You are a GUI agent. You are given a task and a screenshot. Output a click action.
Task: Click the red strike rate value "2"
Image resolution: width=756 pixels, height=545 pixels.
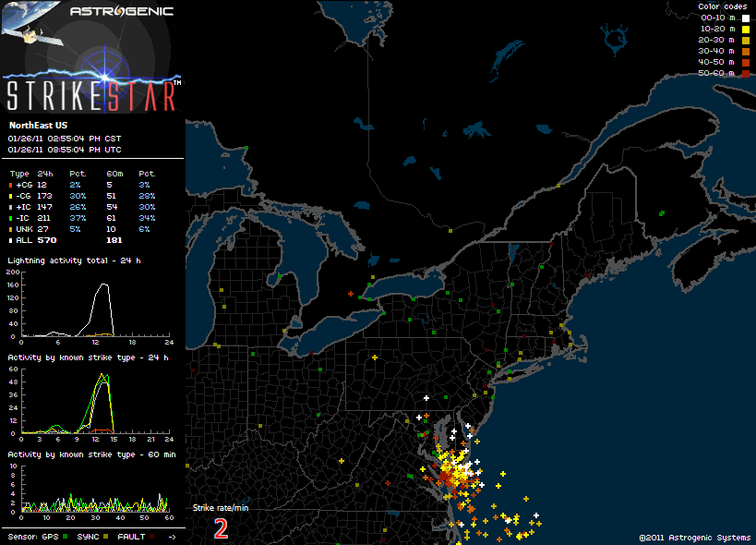[221, 529]
